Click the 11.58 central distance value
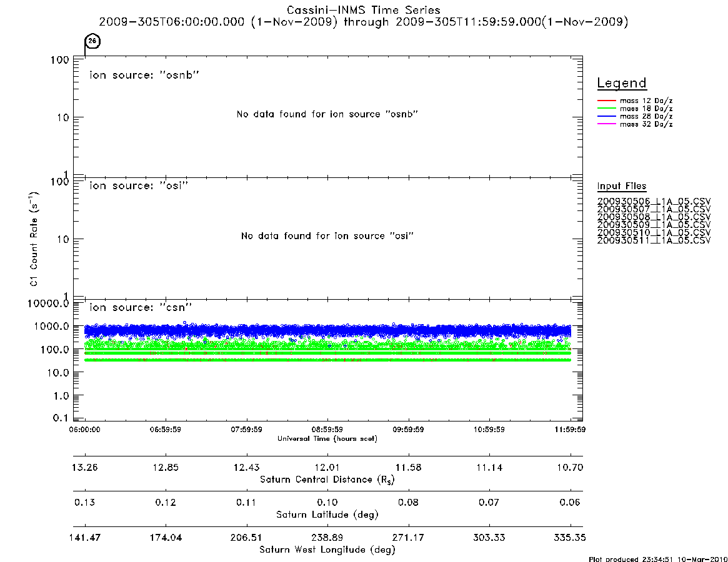The width and height of the screenshot is (728, 562). coord(408,467)
